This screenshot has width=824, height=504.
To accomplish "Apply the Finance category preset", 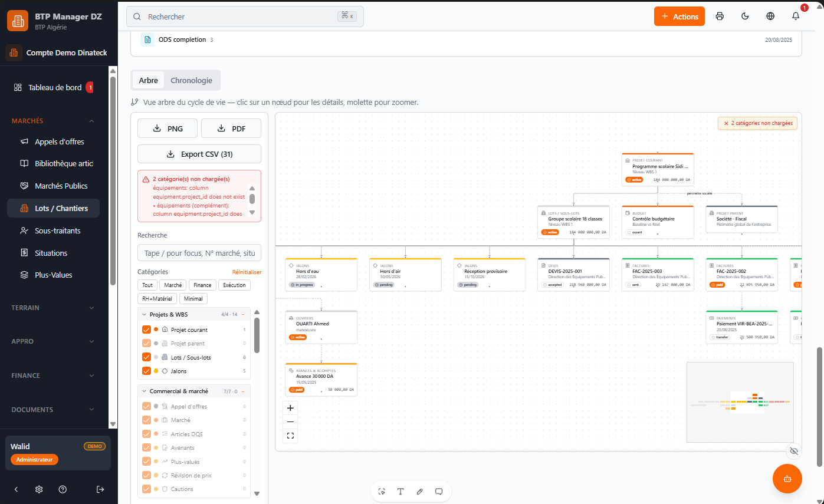I will point(203,285).
